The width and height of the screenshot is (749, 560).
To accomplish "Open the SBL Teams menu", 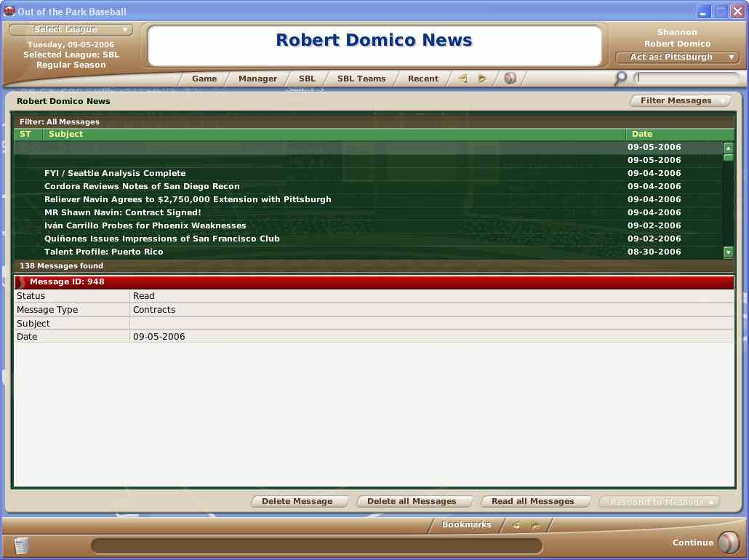I will pyautogui.click(x=361, y=79).
